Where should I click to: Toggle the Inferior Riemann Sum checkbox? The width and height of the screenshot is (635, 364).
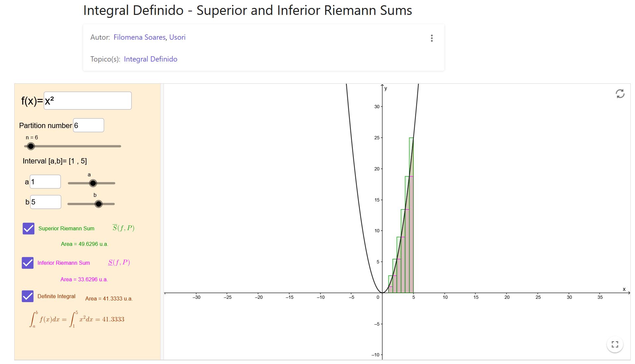tap(27, 263)
